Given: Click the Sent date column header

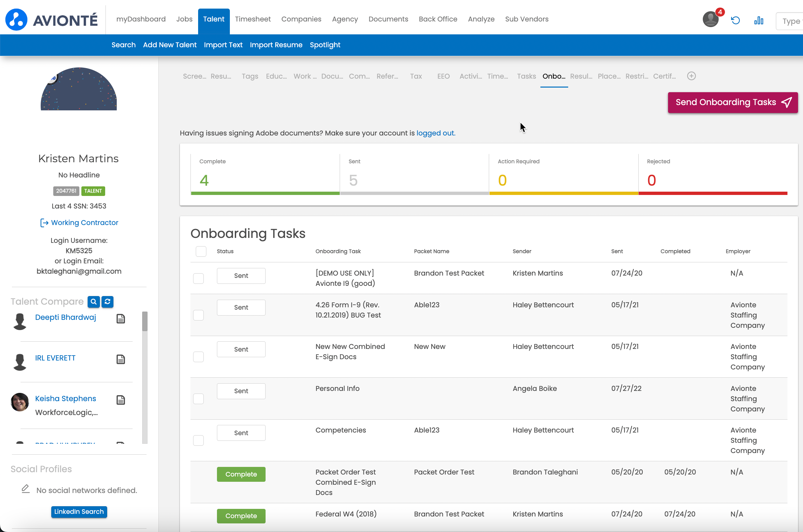Looking at the screenshot, I should coord(617,251).
